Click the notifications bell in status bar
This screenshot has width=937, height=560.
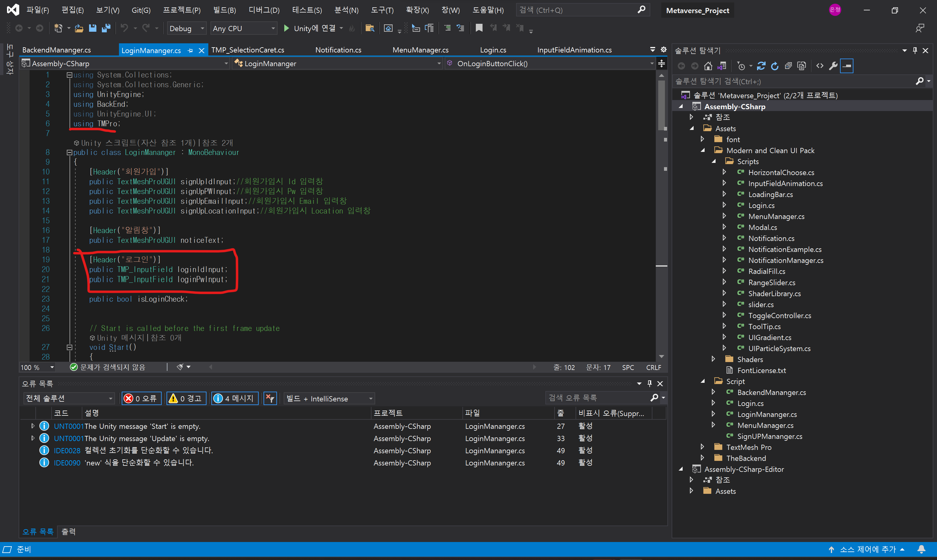(921, 549)
